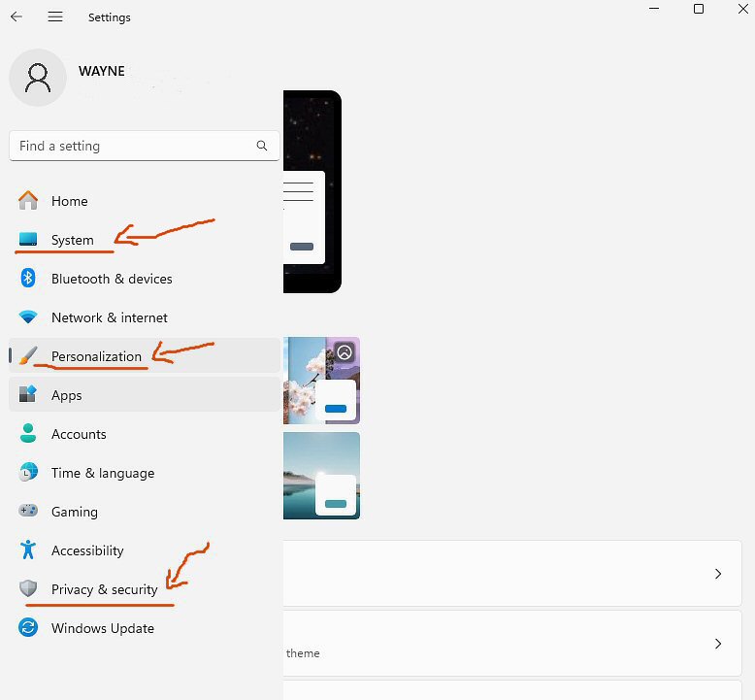The height and width of the screenshot is (700, 755).
Task: Click the Apps icon
Action: coord(28,394)
